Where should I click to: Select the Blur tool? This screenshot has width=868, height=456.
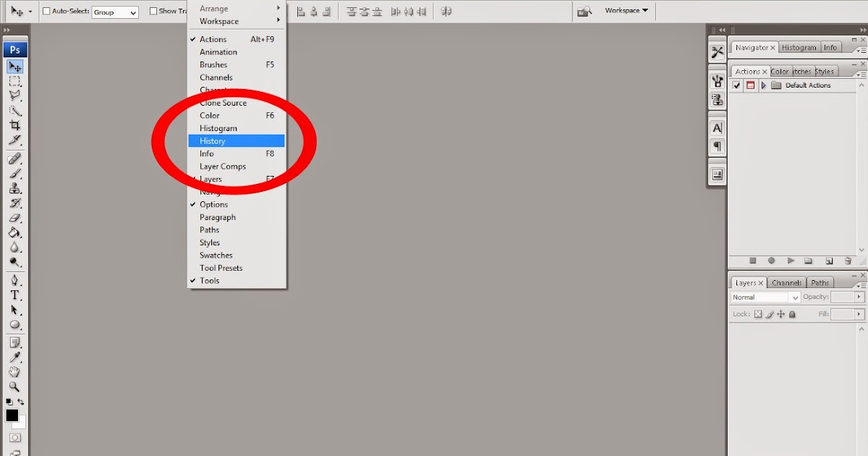coord(15,248)
